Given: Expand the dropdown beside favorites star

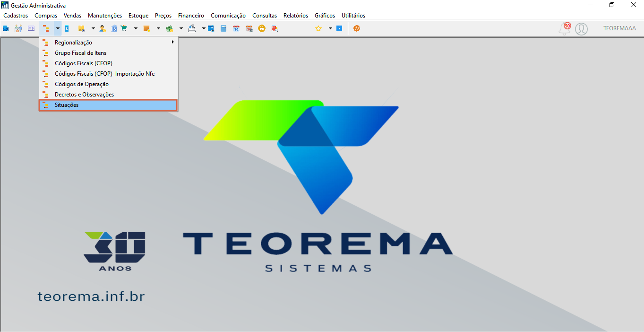Looking at the screenshot, I should [x=330, y=28].
